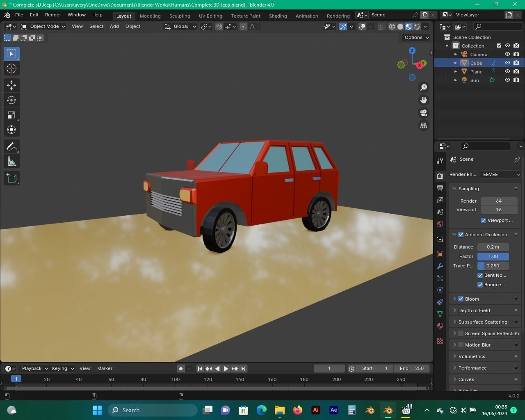Click the viewport zoom magnifier icon
525x420 pixels.
click(424, 87)
